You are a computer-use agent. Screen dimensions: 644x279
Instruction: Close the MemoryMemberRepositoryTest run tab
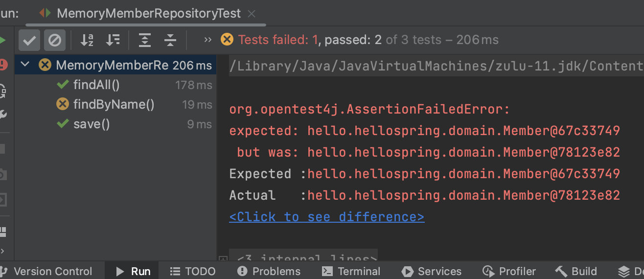pyautogui.click(x=252, y=14)
